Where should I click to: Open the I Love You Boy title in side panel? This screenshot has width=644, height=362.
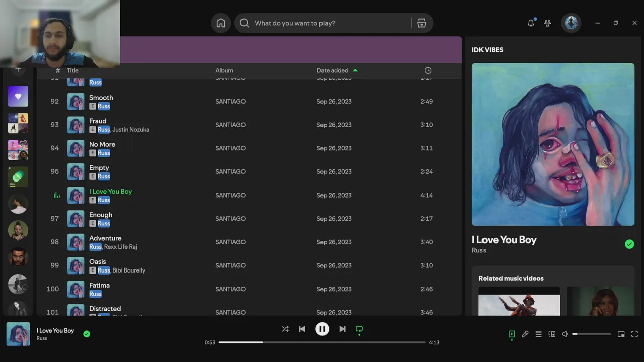(x=504, y=240)
